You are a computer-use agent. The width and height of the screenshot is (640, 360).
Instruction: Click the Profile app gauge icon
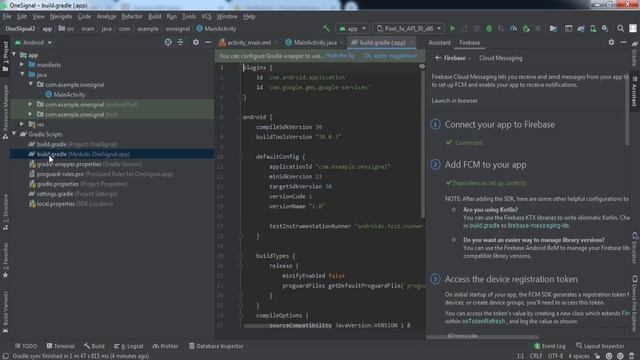coord(513,29)
